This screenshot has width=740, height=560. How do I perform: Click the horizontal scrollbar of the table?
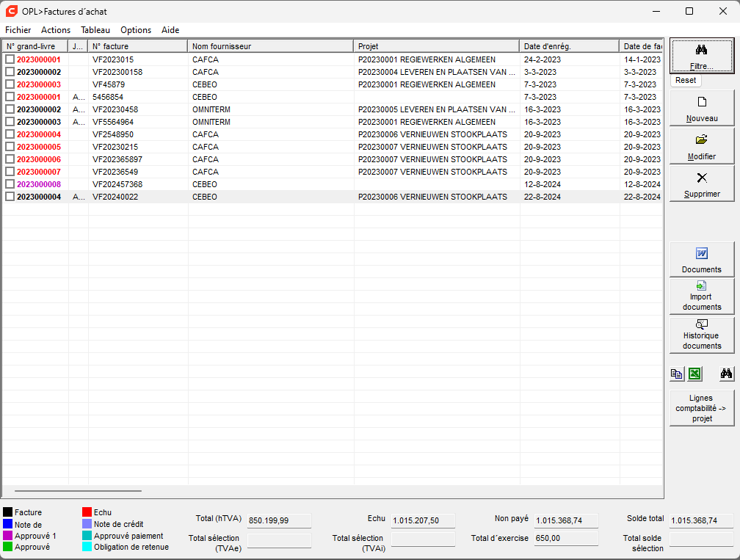[x=79, y=491]
